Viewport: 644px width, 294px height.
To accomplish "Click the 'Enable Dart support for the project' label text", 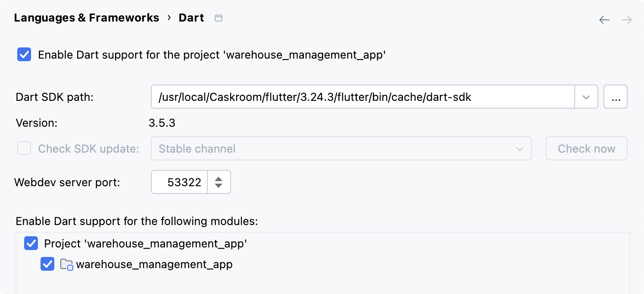I will [212, 55].
